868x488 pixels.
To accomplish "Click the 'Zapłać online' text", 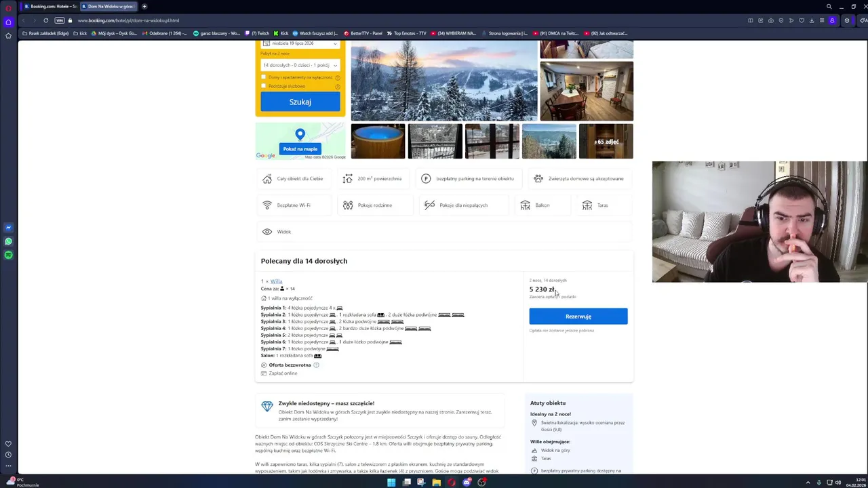I will (x=283, y=373).
